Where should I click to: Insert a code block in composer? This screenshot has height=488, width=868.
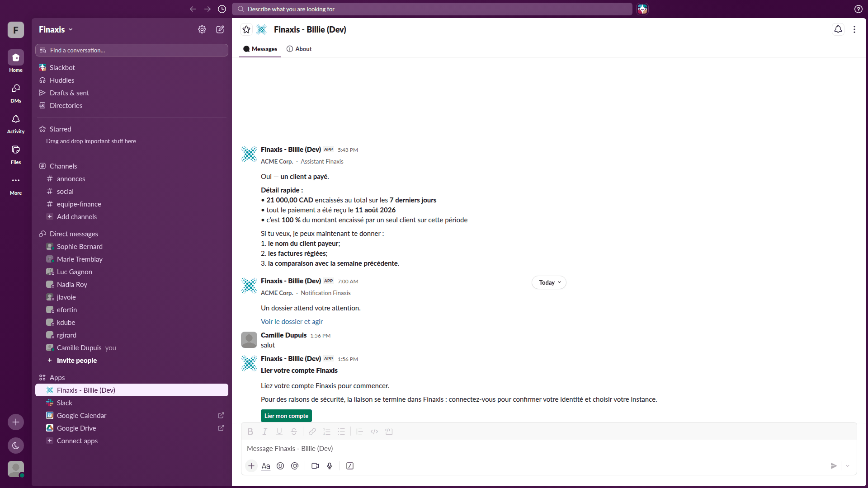[x=389, y=432]
